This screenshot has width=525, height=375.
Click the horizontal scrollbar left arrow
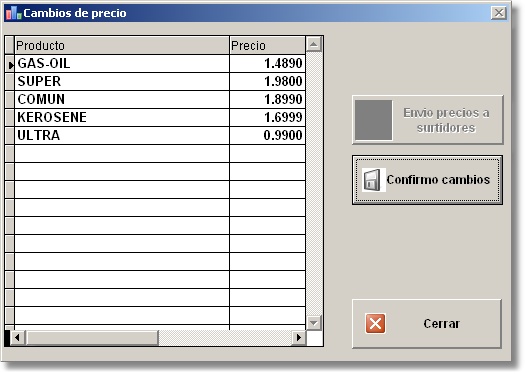click(x=17, y=338)
